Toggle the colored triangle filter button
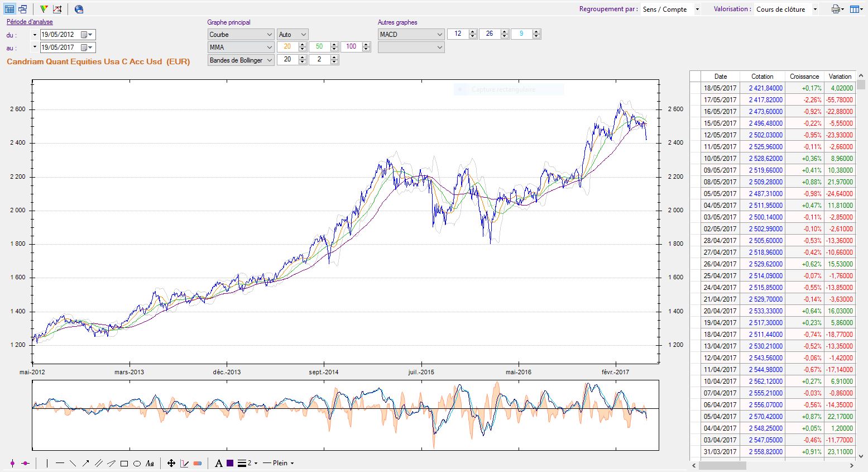Image resolution: width=868 pixels, height=472 pixels. pyautogui.click(x=44, y=9)
